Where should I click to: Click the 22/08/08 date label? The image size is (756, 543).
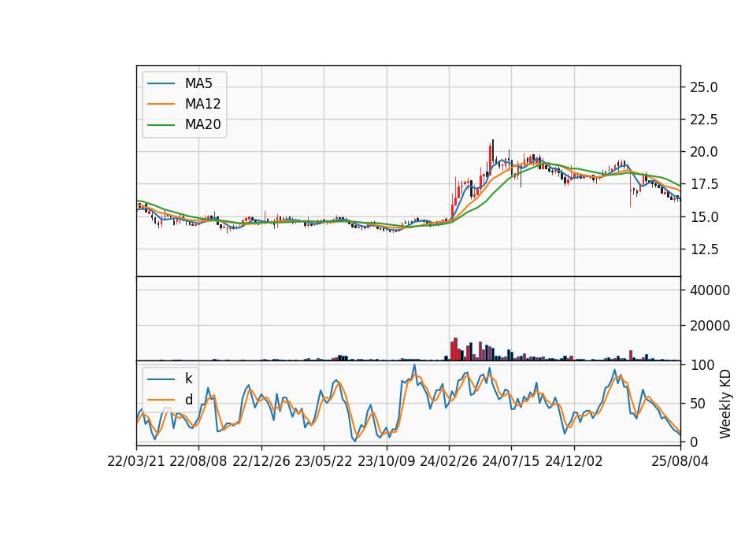[198, 462]
